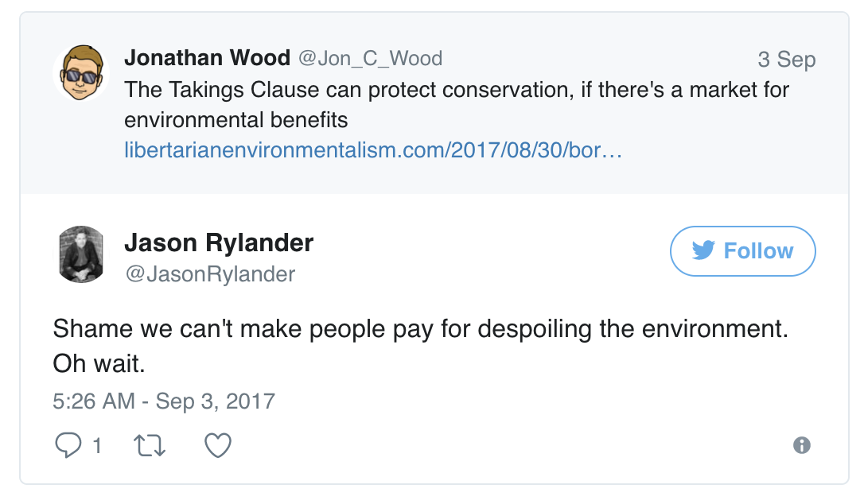Open the tweet info circle icon
The image size is (864, 504).
point(802,445)
